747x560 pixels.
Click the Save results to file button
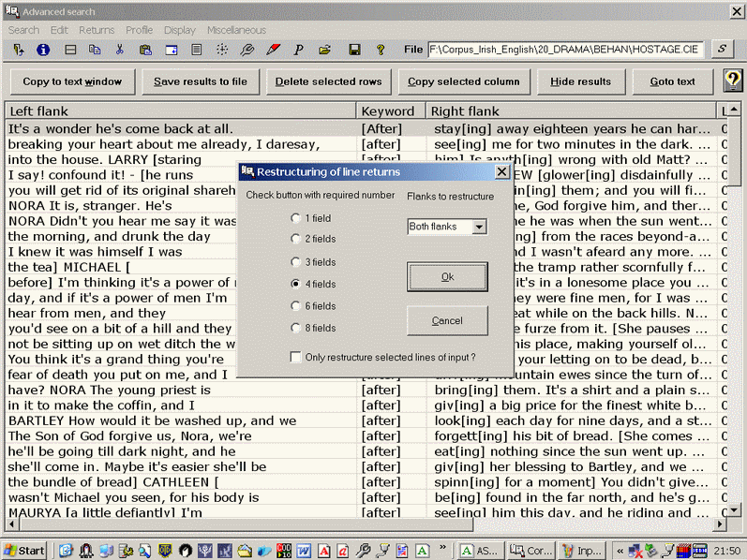(201, 81)
